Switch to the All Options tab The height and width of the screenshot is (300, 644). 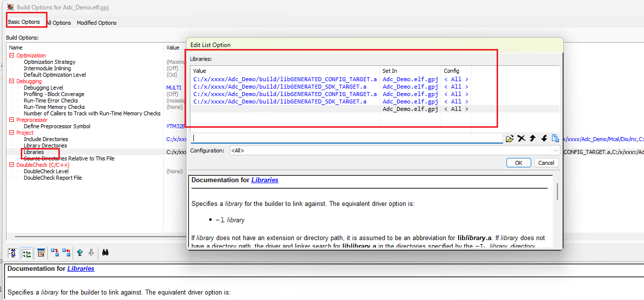coord(59,23)
